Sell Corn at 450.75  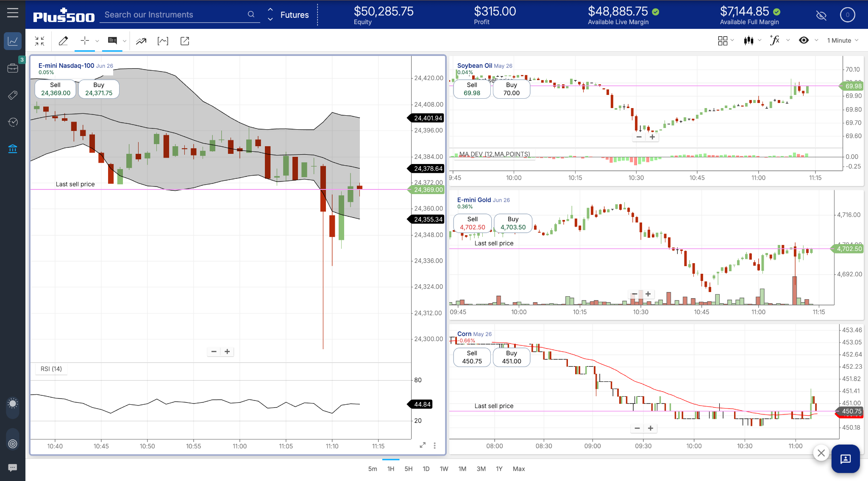coord(472,357)
